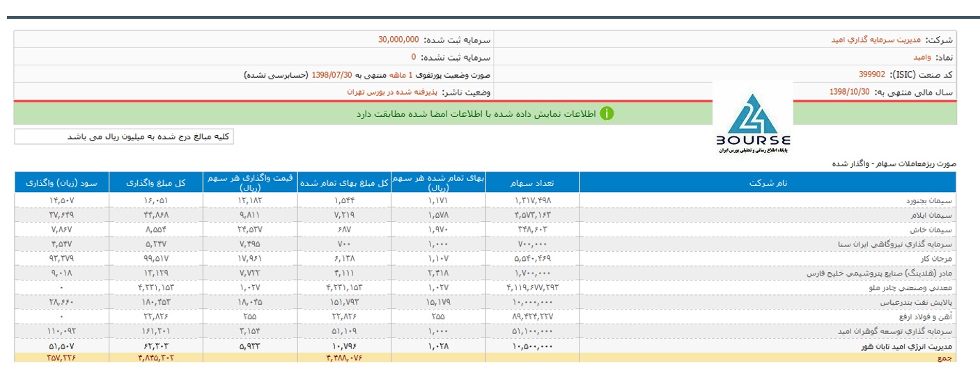Select total transfer amount ۱۸۰,۴۵۳ for بندرعباس
The width and height of the screenshot is (980, 375).
coord(156,303)
